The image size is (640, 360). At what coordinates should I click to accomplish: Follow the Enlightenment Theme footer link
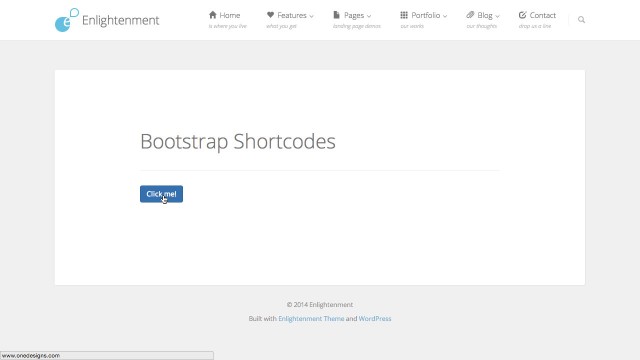[x=311, y=318]
